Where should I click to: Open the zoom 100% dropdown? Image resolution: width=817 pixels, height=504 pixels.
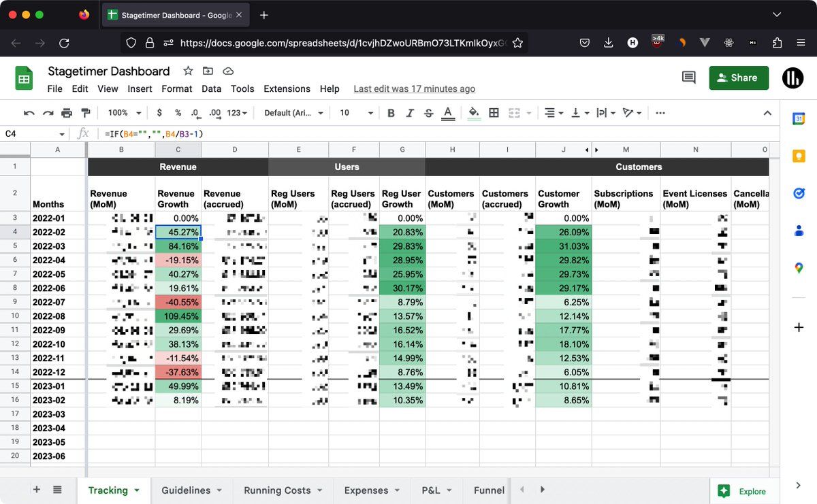(x=125, y=113)
